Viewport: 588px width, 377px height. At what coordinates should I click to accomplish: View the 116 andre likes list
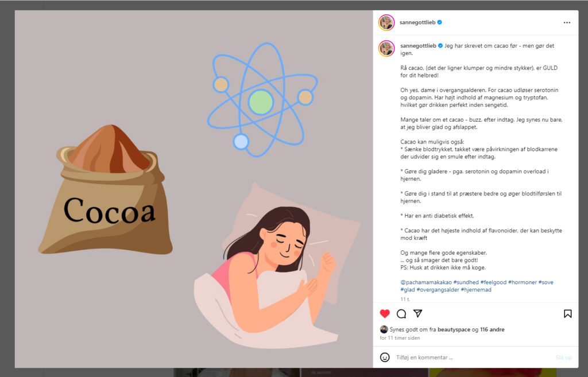click(x=492, y=329)
